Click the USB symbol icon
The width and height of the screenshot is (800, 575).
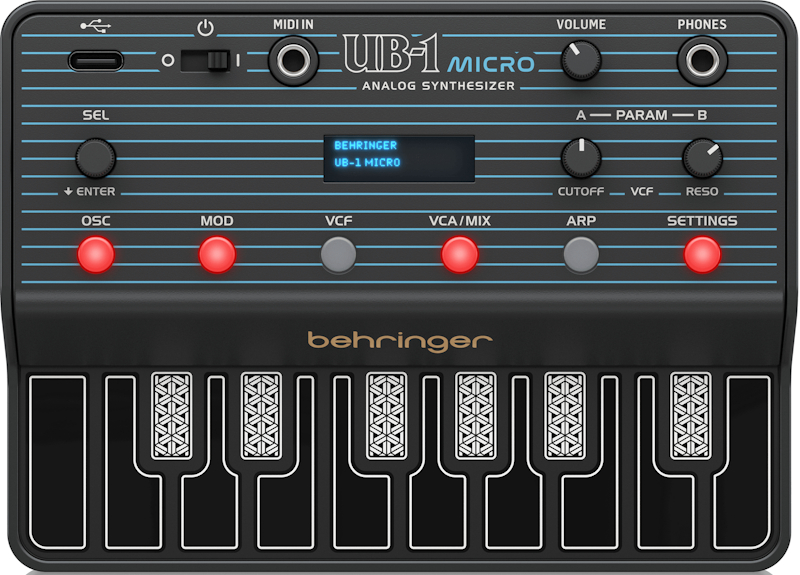point(96,26)
